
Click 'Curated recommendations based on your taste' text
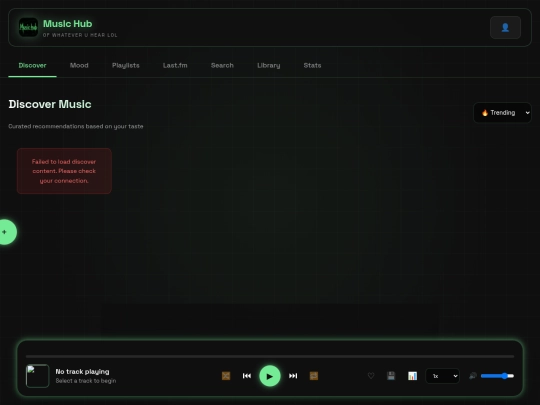point(76,126)
